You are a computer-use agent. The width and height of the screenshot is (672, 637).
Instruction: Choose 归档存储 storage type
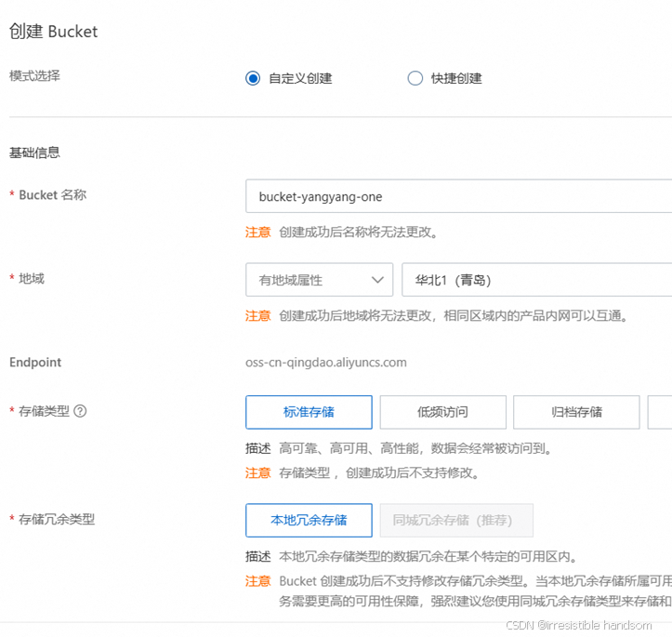576,412
